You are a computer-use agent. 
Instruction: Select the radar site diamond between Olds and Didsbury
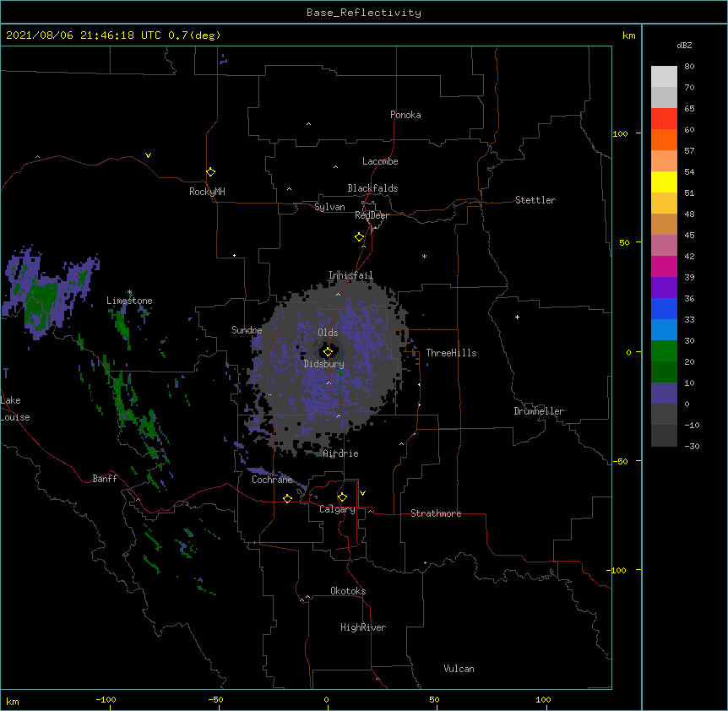click(x=328, y=352)
